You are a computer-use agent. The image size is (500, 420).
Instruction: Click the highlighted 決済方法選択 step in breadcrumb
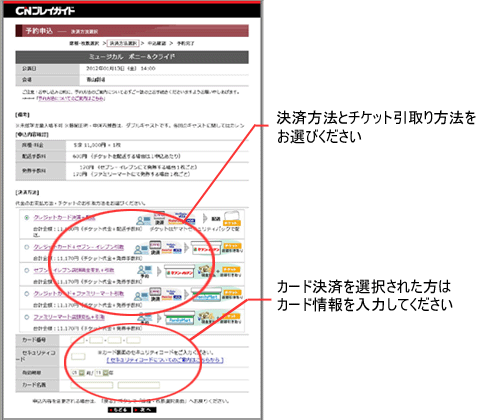pyautogui.click(x=123, y=43)
